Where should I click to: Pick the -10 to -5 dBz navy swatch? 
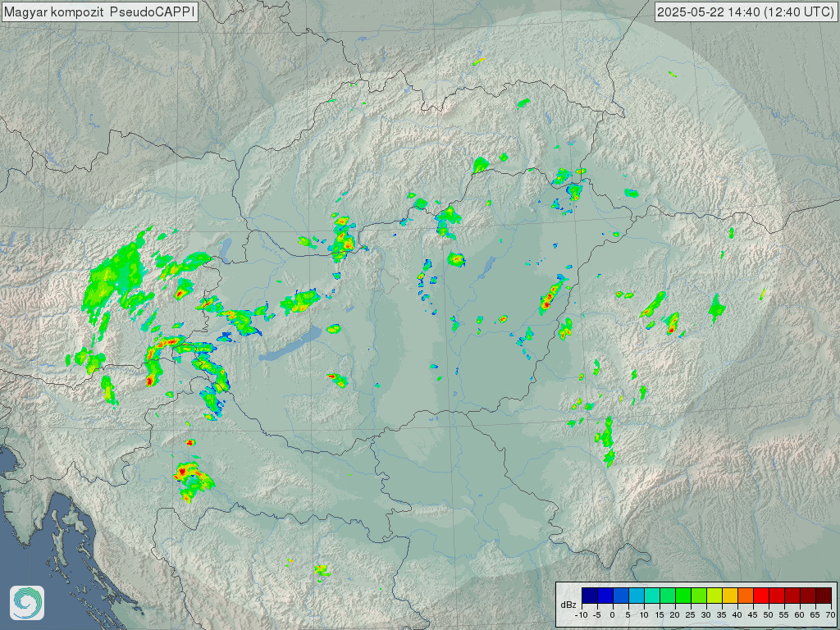[590, 596]
